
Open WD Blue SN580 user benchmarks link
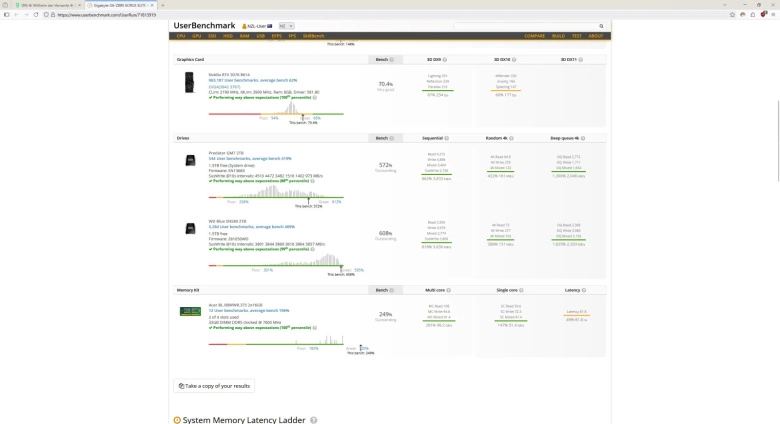click(252, 227)
